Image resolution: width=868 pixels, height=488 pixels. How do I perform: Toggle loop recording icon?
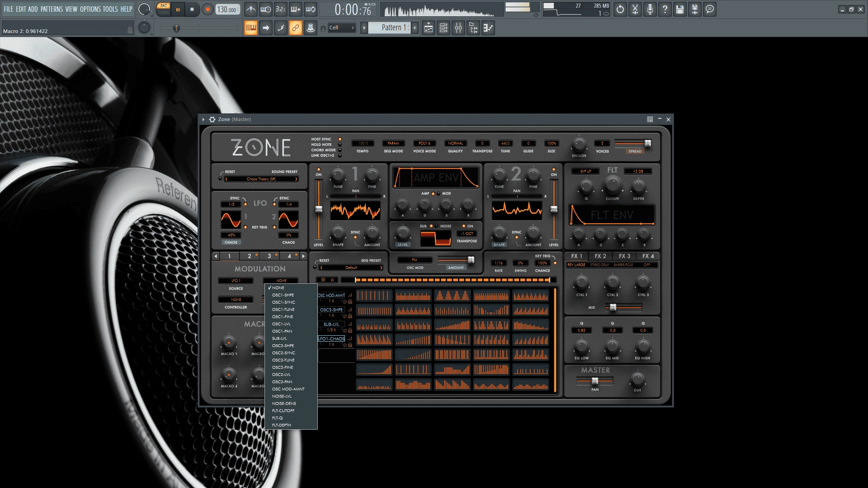(311, 9)
